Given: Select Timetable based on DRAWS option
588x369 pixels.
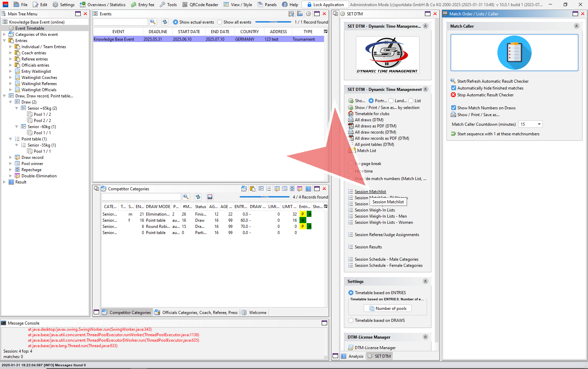Looking at the screenshot, I should tap(351, 320).
